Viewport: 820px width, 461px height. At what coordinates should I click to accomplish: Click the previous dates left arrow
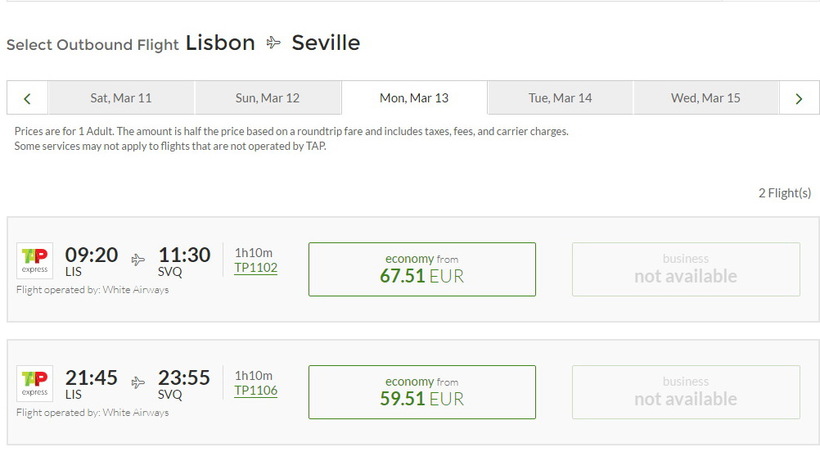click(27, 98)
